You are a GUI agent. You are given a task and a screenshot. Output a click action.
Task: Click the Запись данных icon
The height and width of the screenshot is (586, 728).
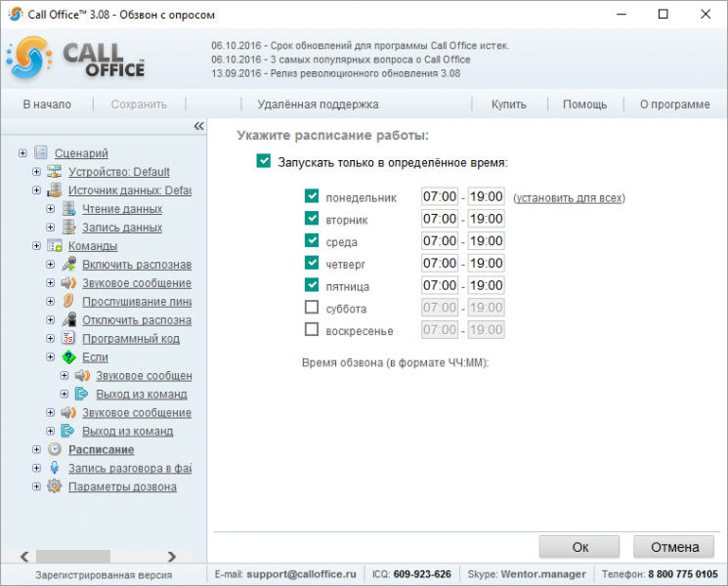click(x=68, y=227)
